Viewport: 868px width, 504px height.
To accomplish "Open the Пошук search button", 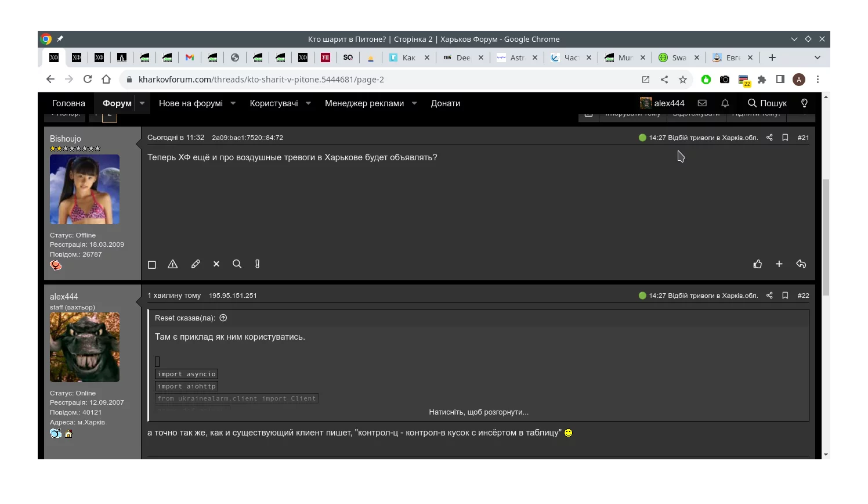I will pyautogui.click(x=767, y=103).
